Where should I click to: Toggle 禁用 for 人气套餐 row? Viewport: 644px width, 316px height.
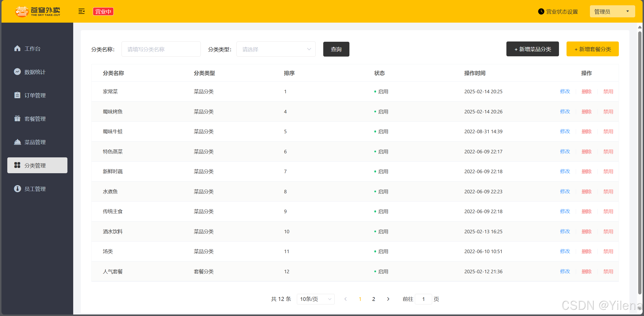pos(608,272)
